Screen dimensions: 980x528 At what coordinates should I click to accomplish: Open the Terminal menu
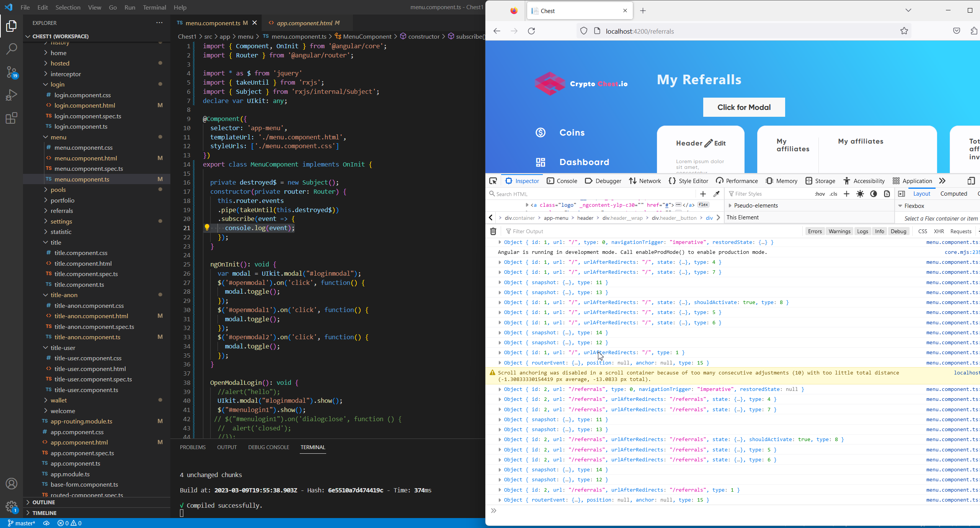154,7
